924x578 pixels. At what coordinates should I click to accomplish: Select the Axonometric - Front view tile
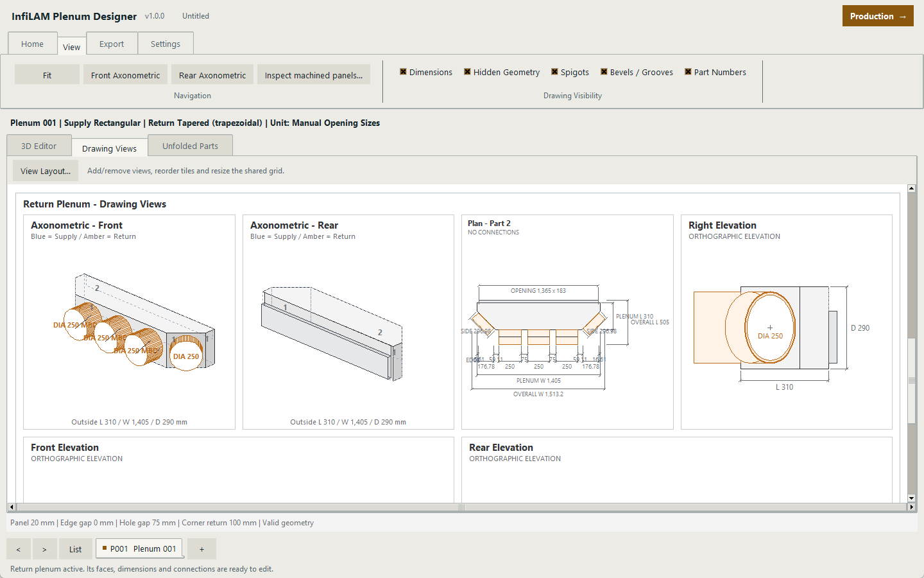pos(129,322)
